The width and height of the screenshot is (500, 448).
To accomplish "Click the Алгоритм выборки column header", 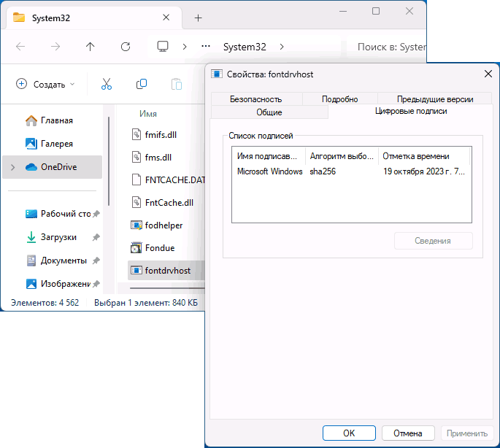I will [x=342, y=156].
